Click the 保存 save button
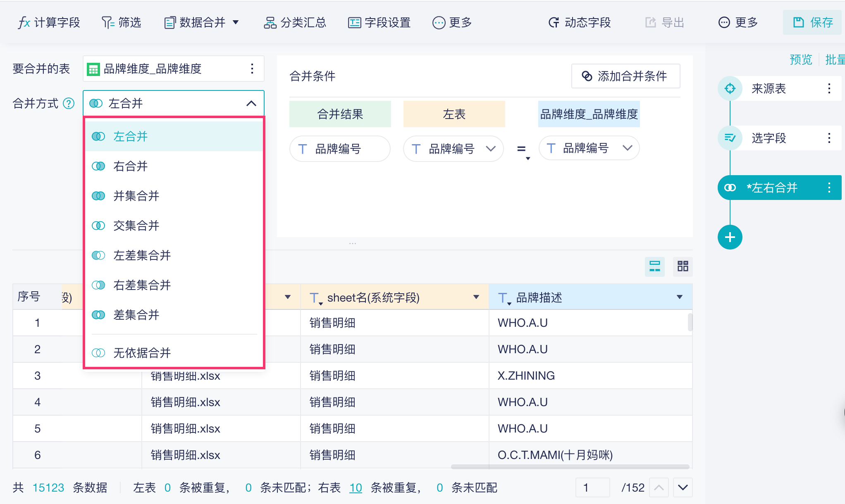 pos(813,22)
